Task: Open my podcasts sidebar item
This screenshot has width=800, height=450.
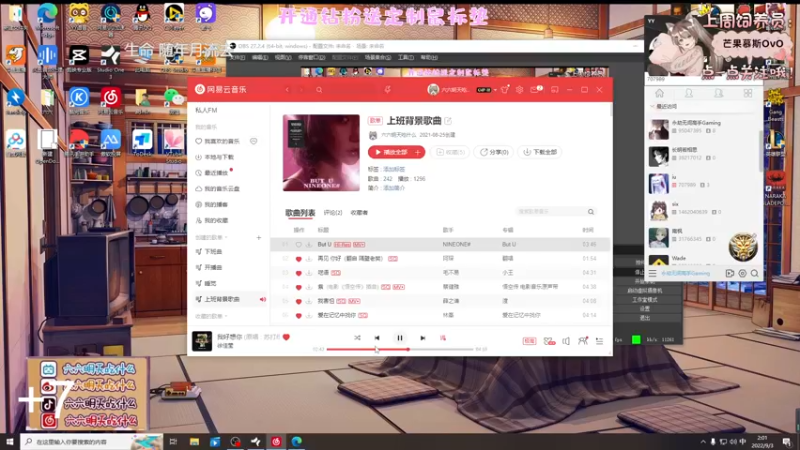Action: pyautogui.click(x=212, y=205)
